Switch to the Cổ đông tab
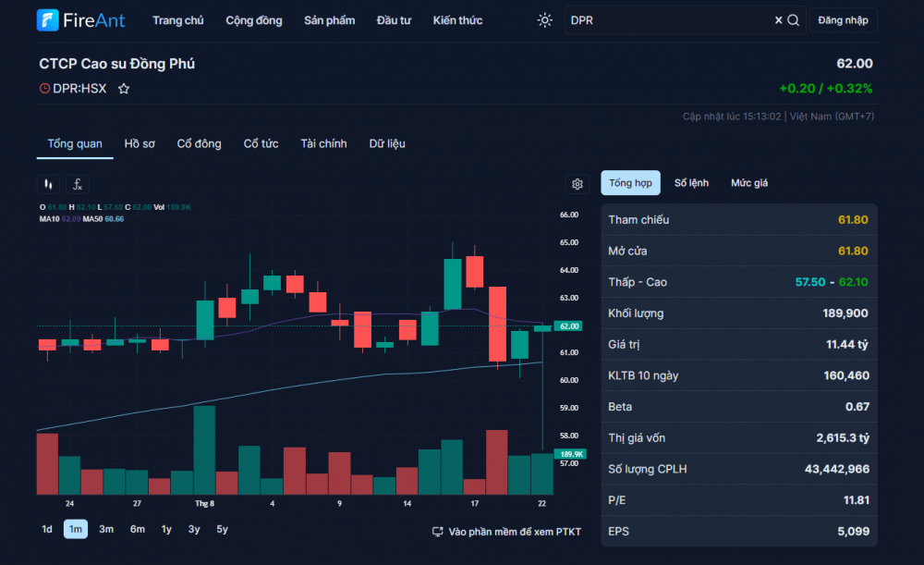 click(200, 144)
